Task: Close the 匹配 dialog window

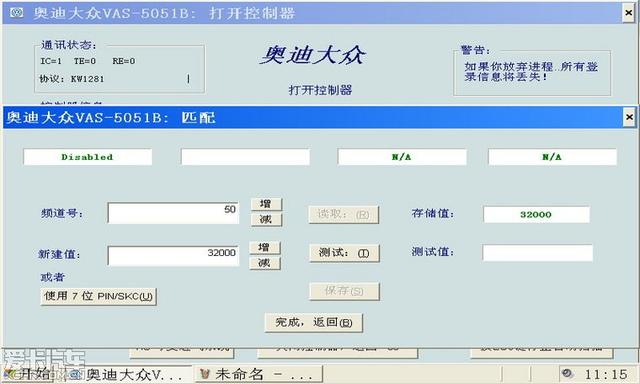Action: (629, 118)
